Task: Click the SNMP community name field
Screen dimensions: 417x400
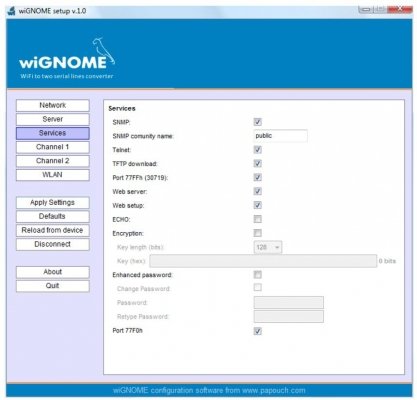Action: coord(280,136)
